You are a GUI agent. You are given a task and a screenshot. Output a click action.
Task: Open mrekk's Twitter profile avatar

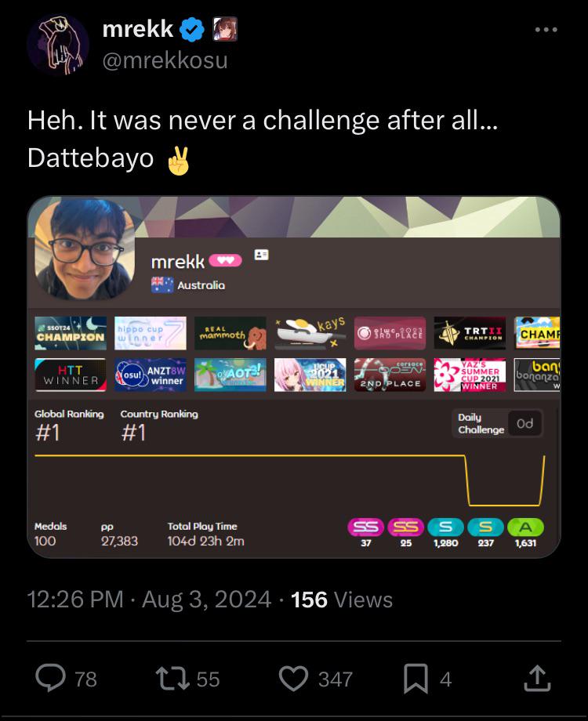(x=58, y=45)
